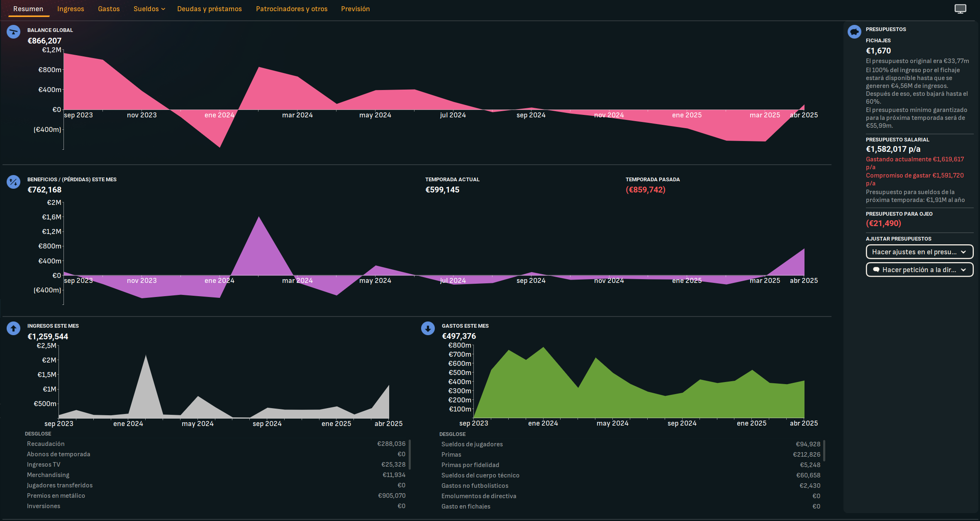
Task: Expand the Sueldos dropdown menu
Action: [149, 9]
